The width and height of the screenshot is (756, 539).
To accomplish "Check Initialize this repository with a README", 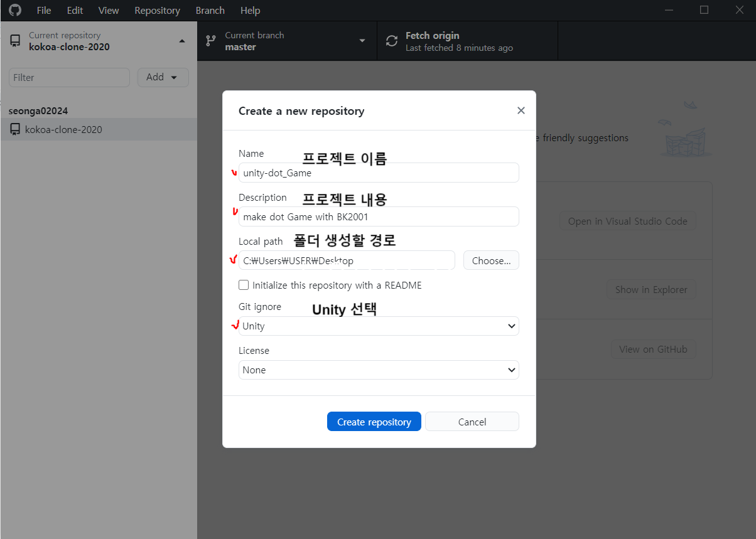I will click(244, 285).
